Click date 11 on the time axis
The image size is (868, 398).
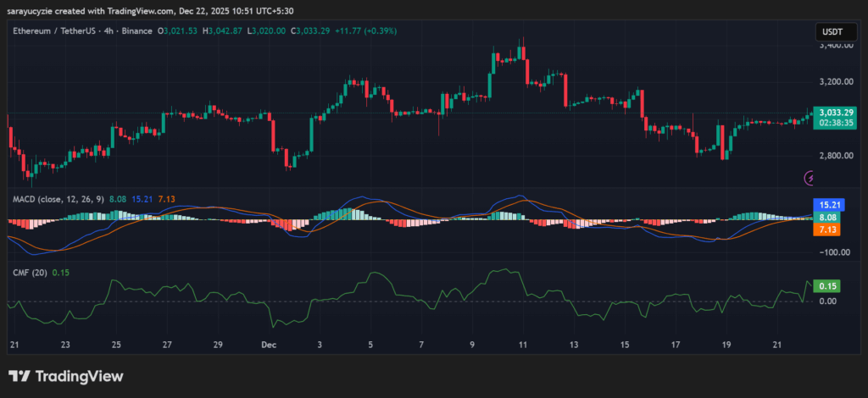tap(523, 345)
